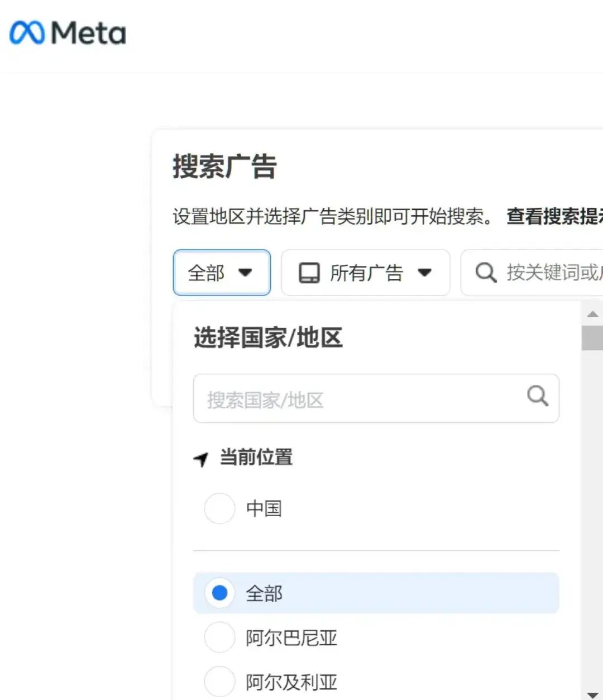
Task: Open the 查看搜索提示 link
Action: pos(554,216)
